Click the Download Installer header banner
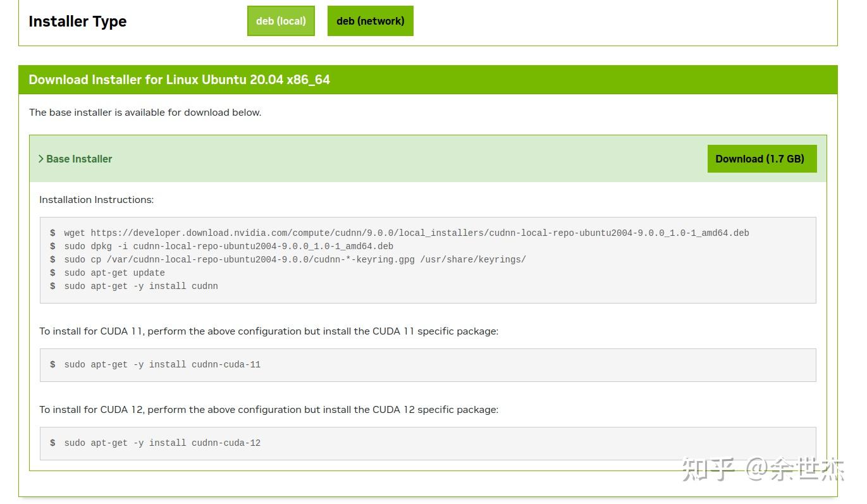867x504 pixels. (179, 80)
